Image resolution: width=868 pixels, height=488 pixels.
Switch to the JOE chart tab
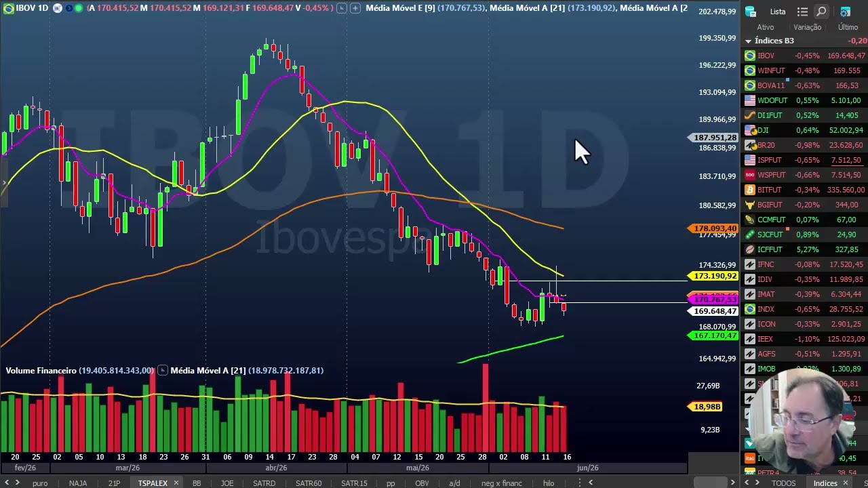point(227,483)
